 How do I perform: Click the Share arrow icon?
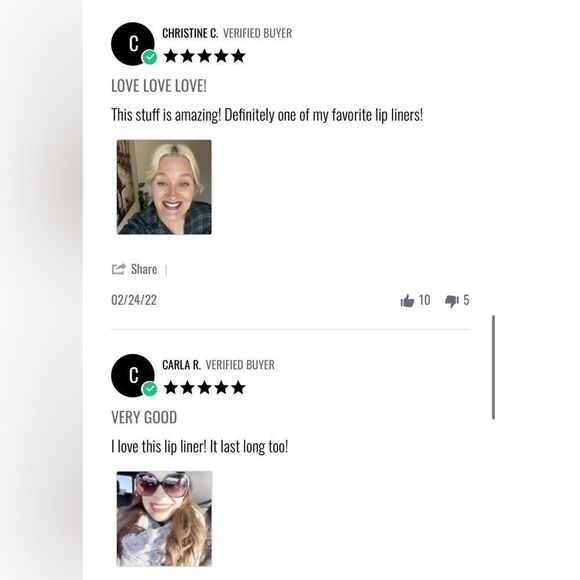click(119, 269)
